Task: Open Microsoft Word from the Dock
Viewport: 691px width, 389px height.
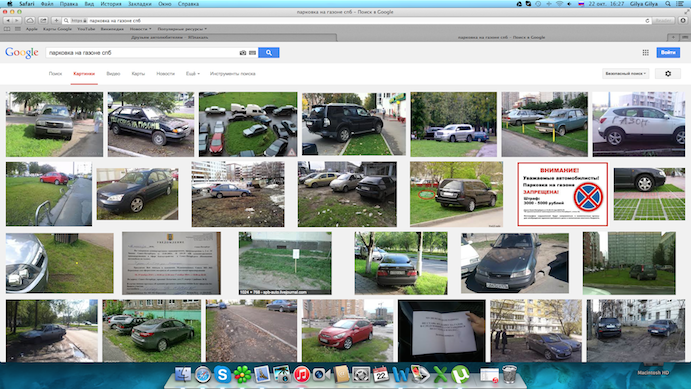Action: click(401, 375)
